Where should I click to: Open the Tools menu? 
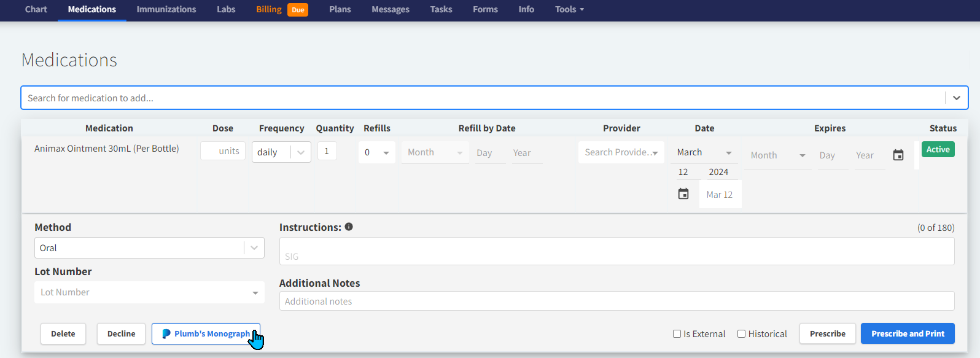pyautogui.click(x=569, y=10)
